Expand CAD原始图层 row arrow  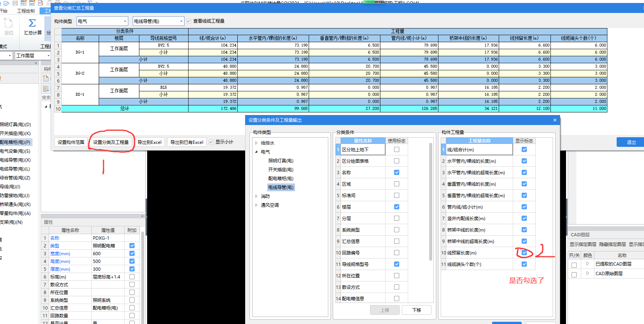click(x=587, y=273)
